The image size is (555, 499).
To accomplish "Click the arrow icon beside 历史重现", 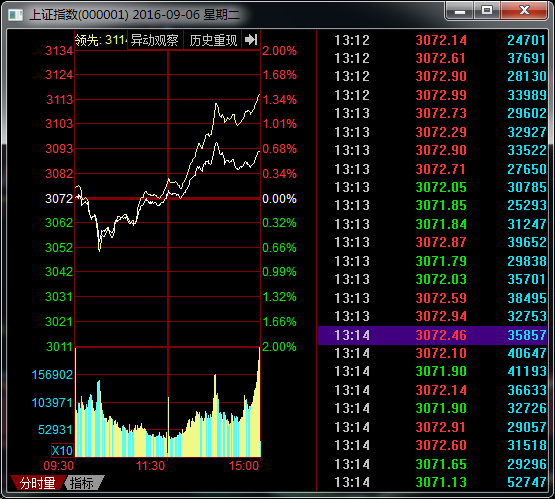I will (251, 40).
